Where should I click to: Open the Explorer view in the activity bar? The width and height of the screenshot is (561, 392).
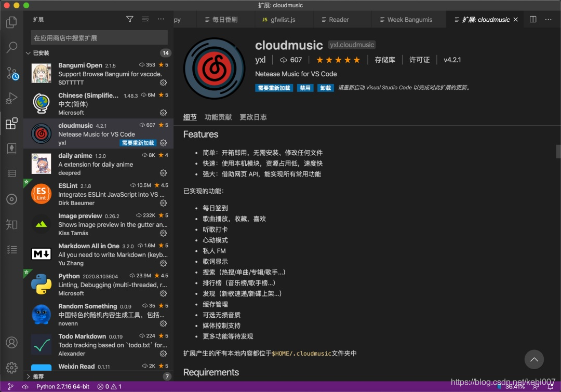pos(12,22)
